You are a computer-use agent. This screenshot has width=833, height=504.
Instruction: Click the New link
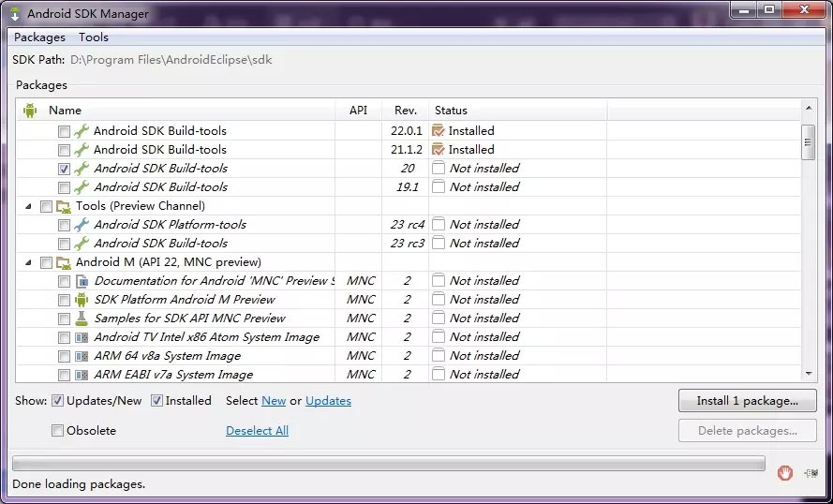pyautogui.click(x=275, y=401)
